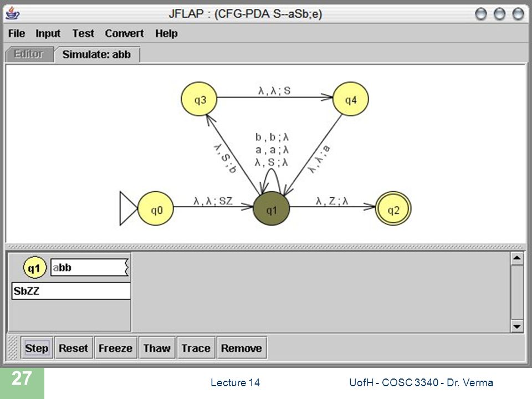Click the λ, S; b transition label
The height and width of the screenshot is (399, 532).
[x=226, y=158]
